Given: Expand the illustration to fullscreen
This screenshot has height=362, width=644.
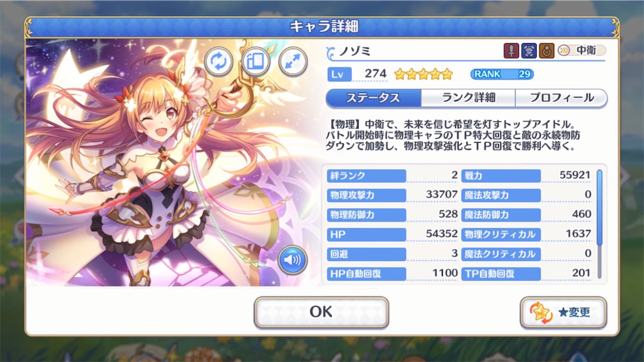Looking at the screenshot, I should pyautogui.click(x=293, y=62).
